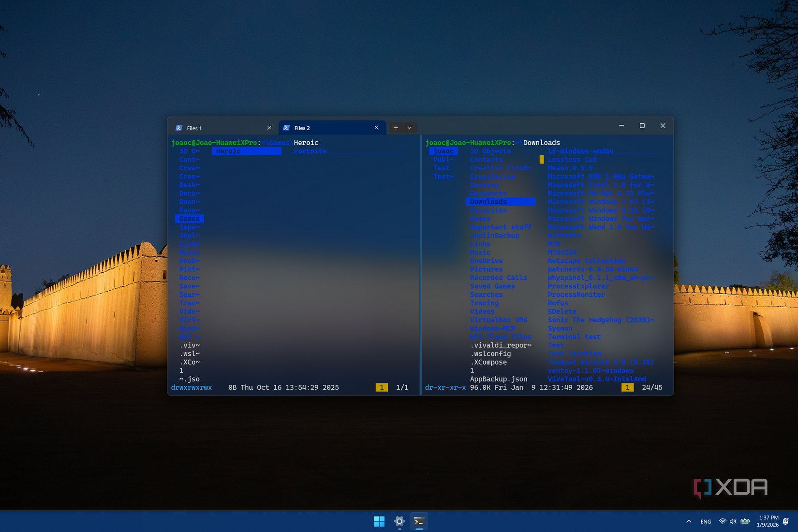
Task: Switch to the Files 2 tab
Action: [x=302, y=128]
